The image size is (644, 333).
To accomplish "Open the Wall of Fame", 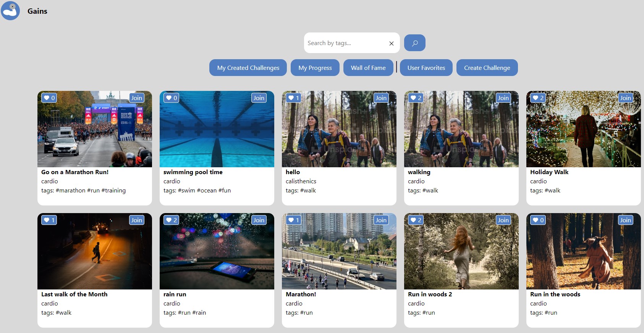I will [x=368, y=68].
